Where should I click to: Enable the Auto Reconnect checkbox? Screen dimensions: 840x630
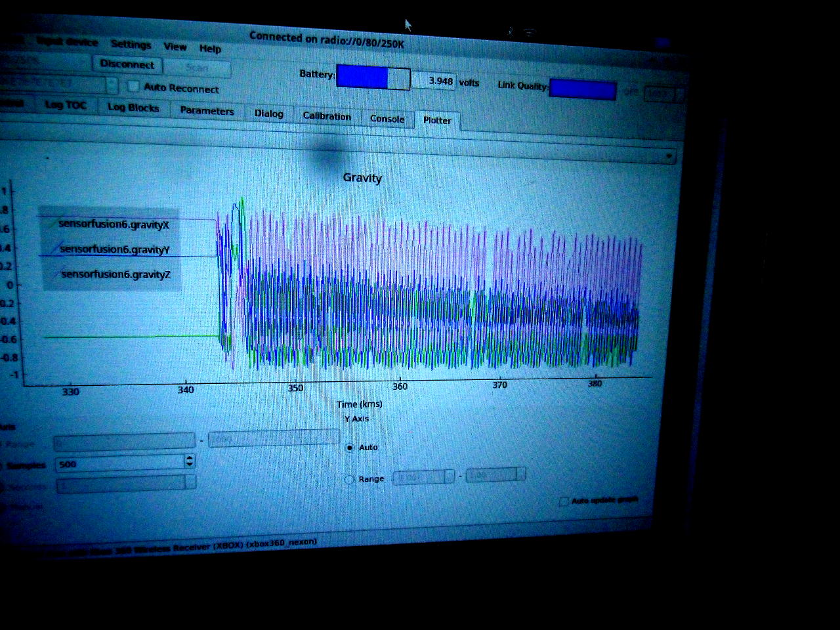click(134, 86)
